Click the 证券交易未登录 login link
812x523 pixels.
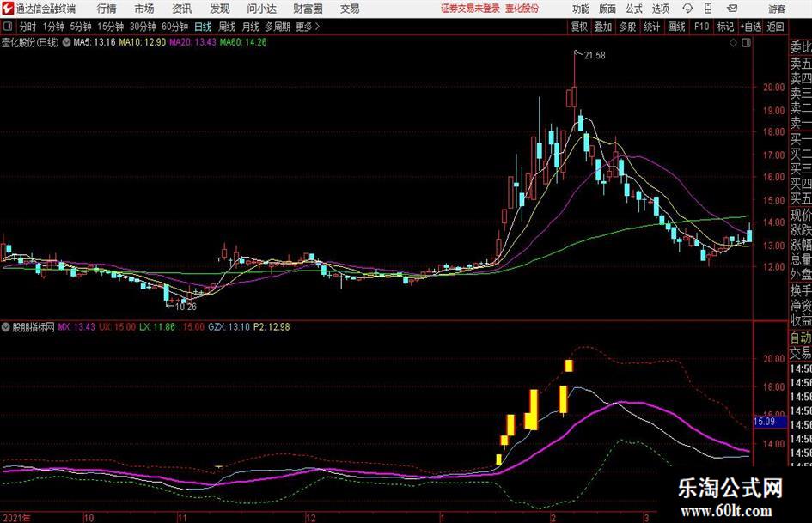470,9
